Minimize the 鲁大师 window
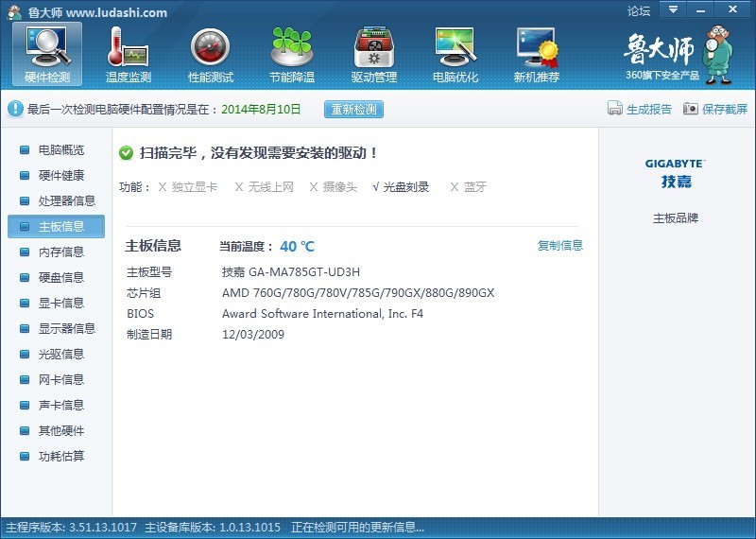This screenshot has width=756, height=539. click(700, 9)
